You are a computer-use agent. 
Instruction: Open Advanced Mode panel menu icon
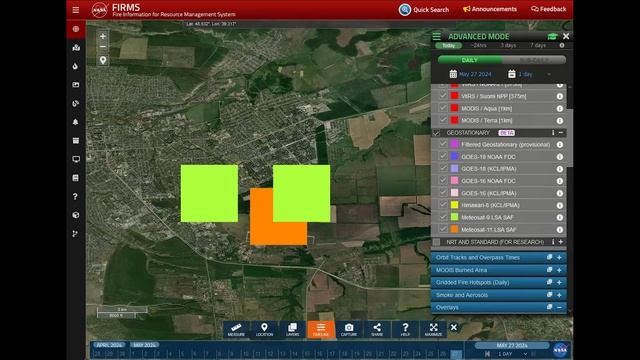coord(437,36)
